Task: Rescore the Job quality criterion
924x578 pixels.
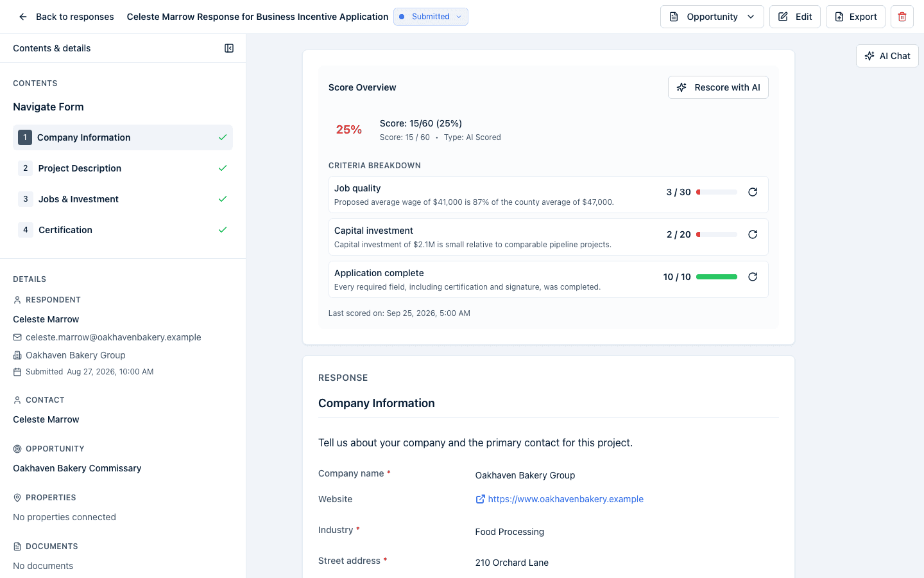Action: [x=753, y=192]
